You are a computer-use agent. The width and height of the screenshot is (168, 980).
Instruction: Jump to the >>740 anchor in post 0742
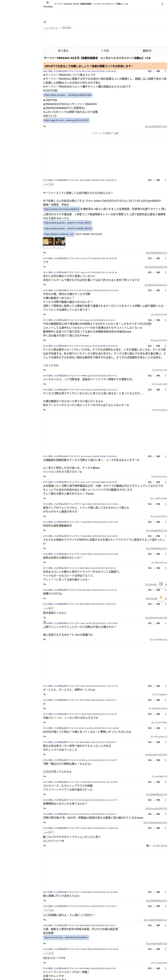pyautogui.click(x=48, y=910)
